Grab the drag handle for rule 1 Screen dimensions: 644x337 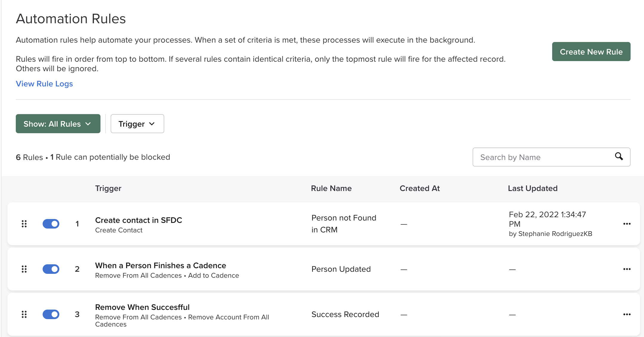[24, 224]
